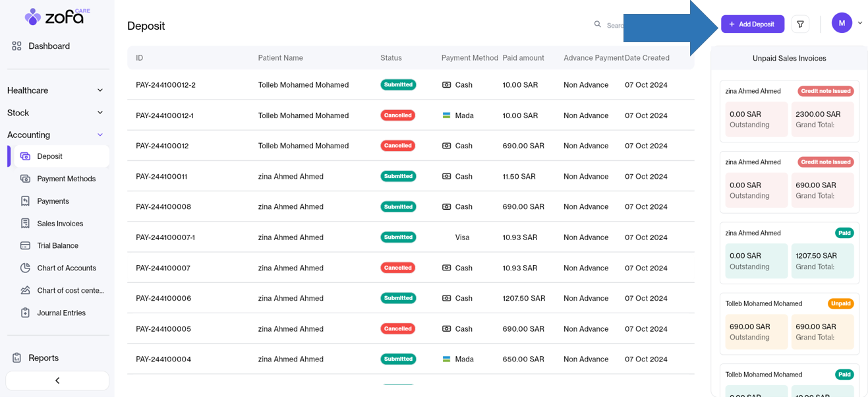868x399 pixels.
Task: Click the Add Deposit button
Action: click(x=752, y=24)
